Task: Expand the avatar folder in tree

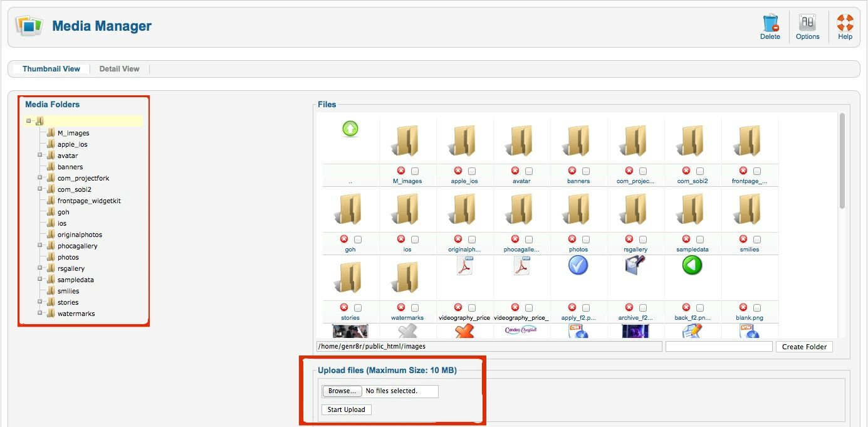Action: pyautogui.click(x=39, y=155)
